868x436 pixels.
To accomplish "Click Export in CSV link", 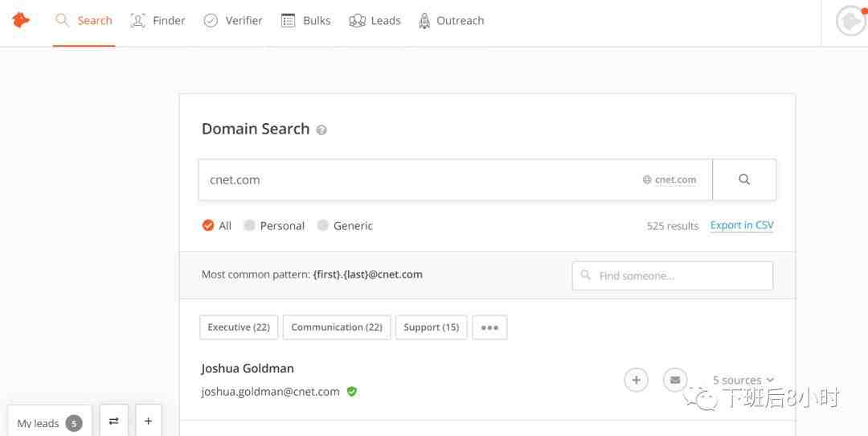I will tap(742, 225).
